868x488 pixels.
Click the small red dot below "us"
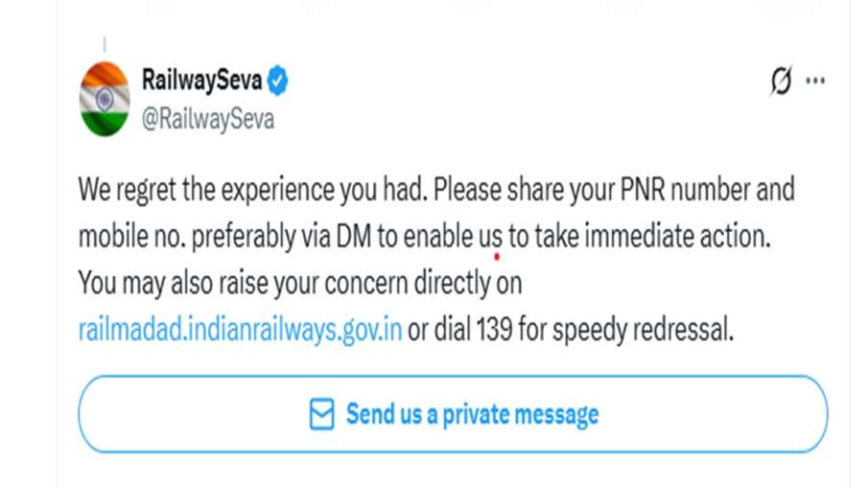pyautogui.click(x=497, y=257)
